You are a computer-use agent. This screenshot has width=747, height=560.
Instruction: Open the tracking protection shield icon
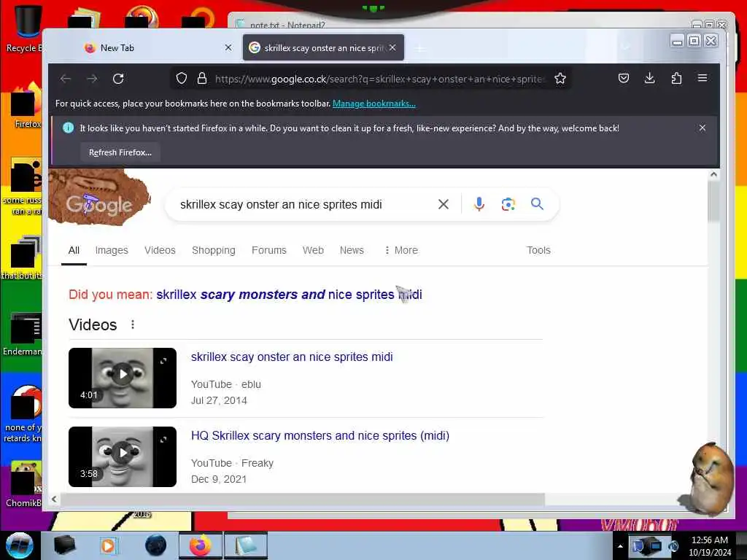pos(181,79)
